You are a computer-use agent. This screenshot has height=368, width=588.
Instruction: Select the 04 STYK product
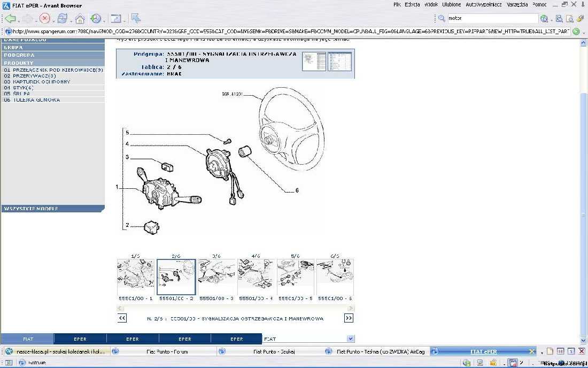pyautogui.click(x=19, y=88)
